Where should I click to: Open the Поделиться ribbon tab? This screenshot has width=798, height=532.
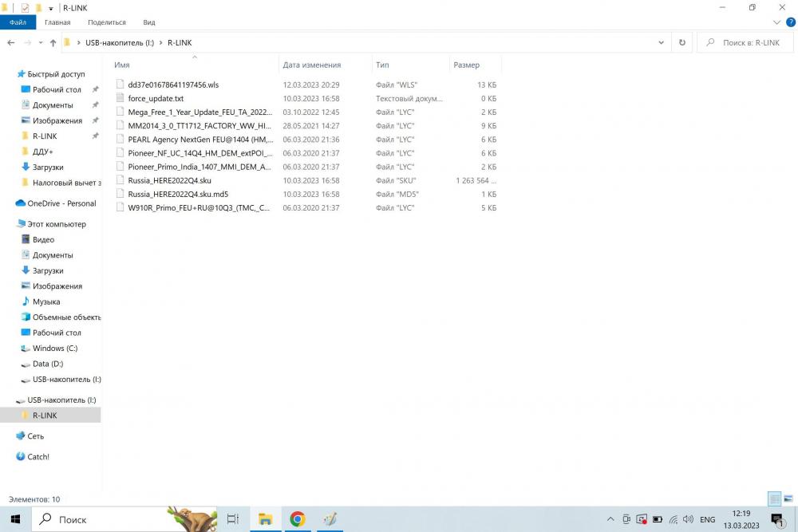pyautogui.click(x=107, y=22)
